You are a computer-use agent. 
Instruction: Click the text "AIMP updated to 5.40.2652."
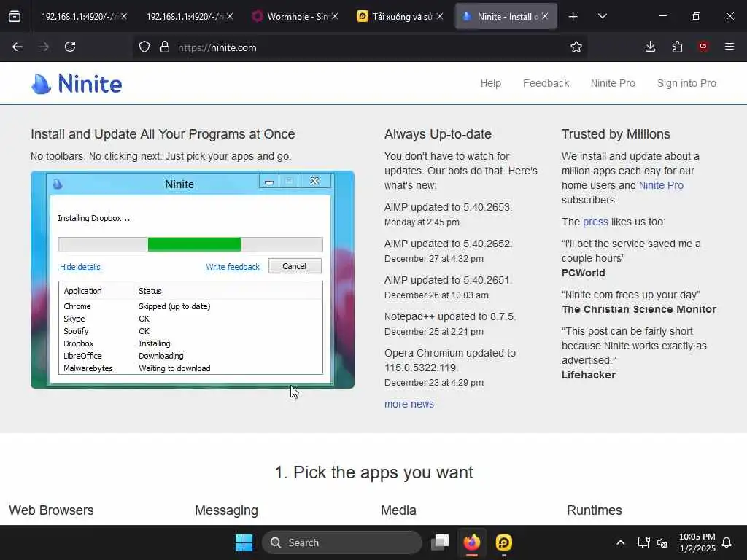[449, 244]
